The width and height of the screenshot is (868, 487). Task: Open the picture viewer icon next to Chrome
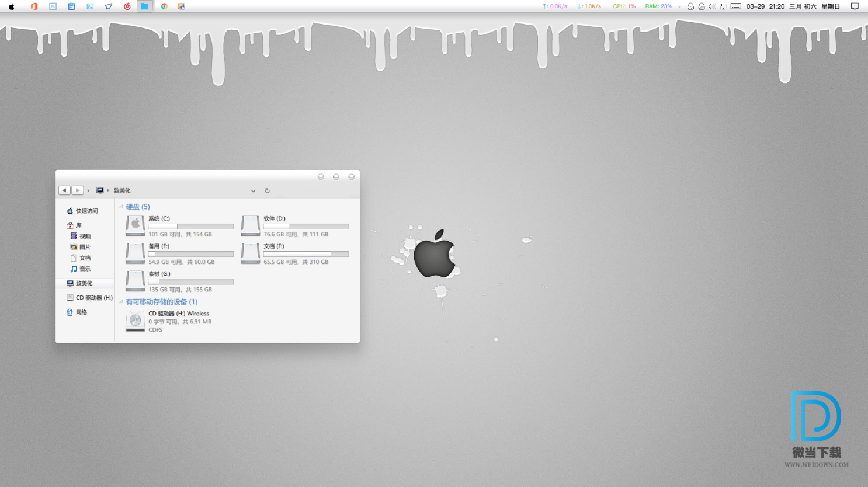(181, 6)
